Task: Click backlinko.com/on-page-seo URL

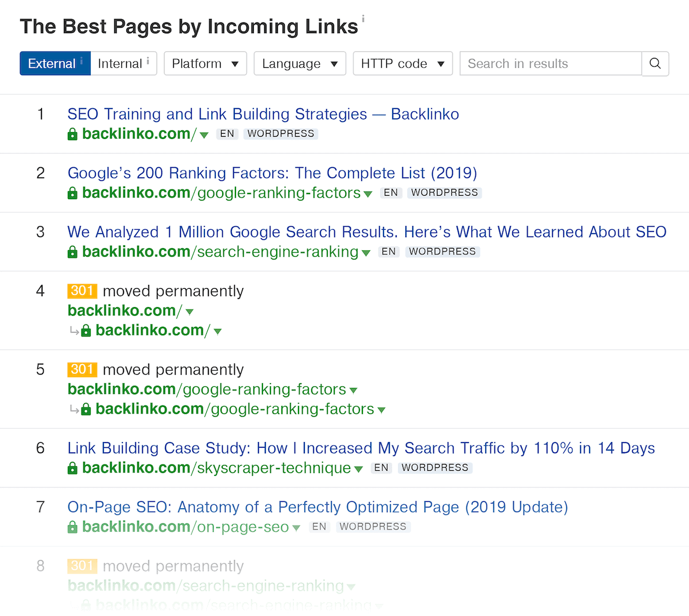Action: [185, 526]
